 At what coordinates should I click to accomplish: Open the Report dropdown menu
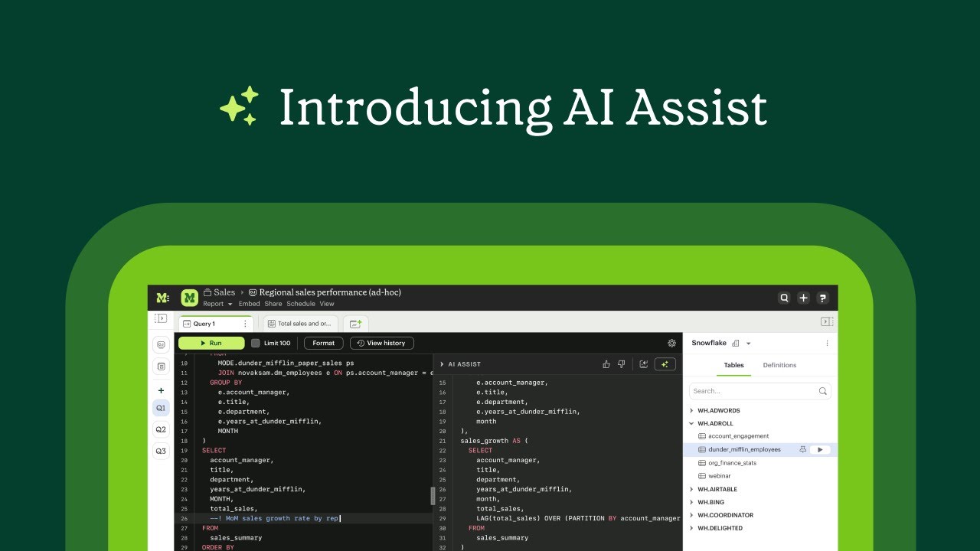tap(217, 304)
